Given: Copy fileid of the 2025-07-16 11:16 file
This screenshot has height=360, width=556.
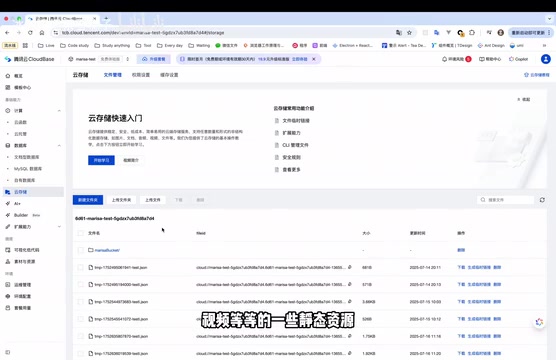Looking at the screenshot, I should click(350, 336).
